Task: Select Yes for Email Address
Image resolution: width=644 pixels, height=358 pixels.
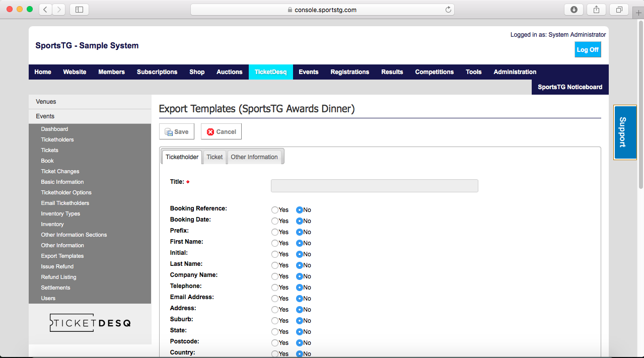Action: (275, 299)
